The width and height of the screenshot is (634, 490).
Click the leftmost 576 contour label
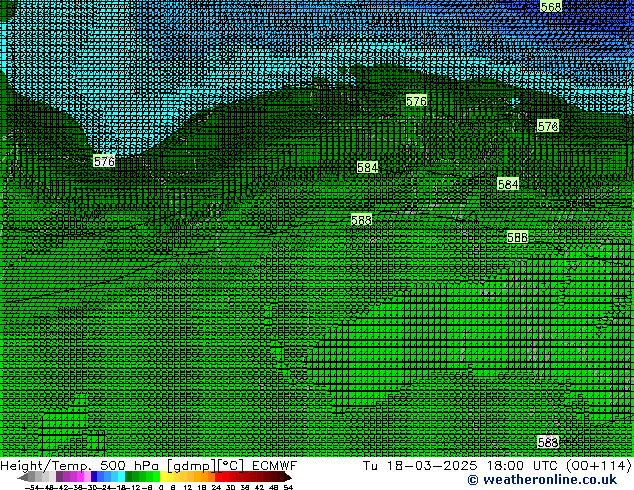coord(104,161)
